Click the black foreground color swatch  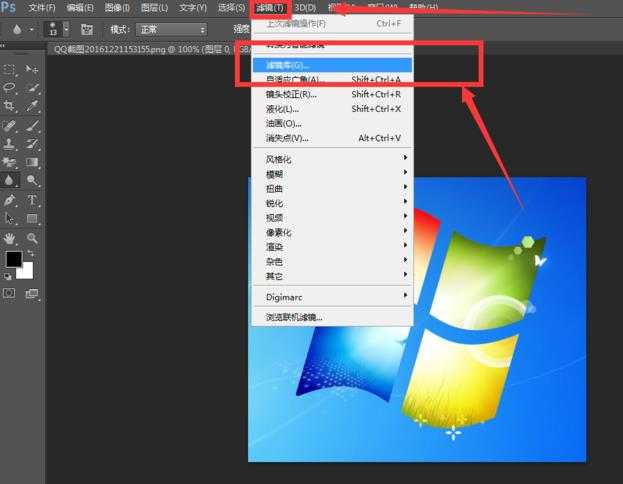click(x=13, y=259)
